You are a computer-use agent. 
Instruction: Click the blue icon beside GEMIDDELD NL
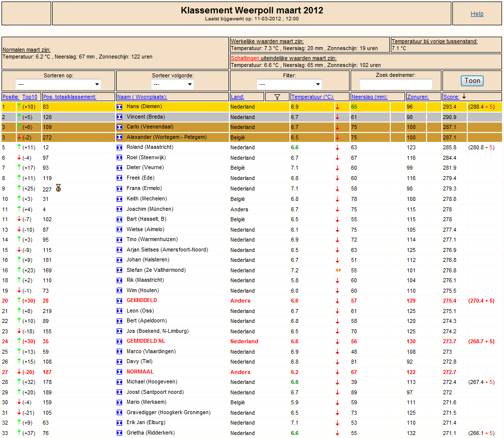pos(119,341)
